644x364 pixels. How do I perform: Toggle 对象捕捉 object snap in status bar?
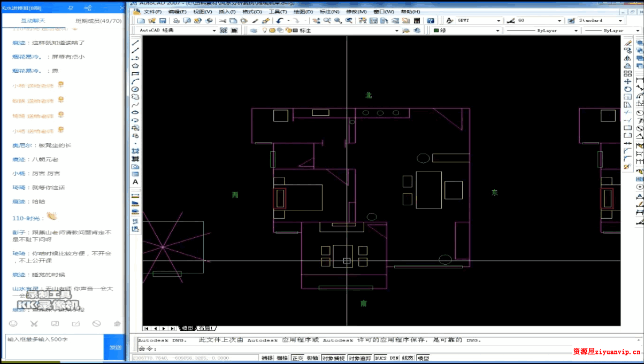click(333, 358)
